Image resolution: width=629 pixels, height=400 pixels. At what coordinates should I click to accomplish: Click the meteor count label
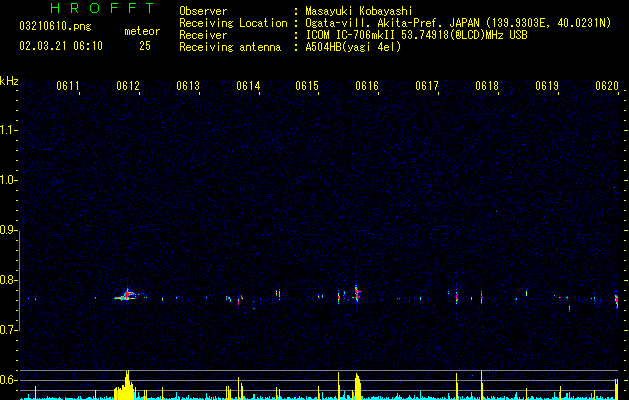click(142, 31)
